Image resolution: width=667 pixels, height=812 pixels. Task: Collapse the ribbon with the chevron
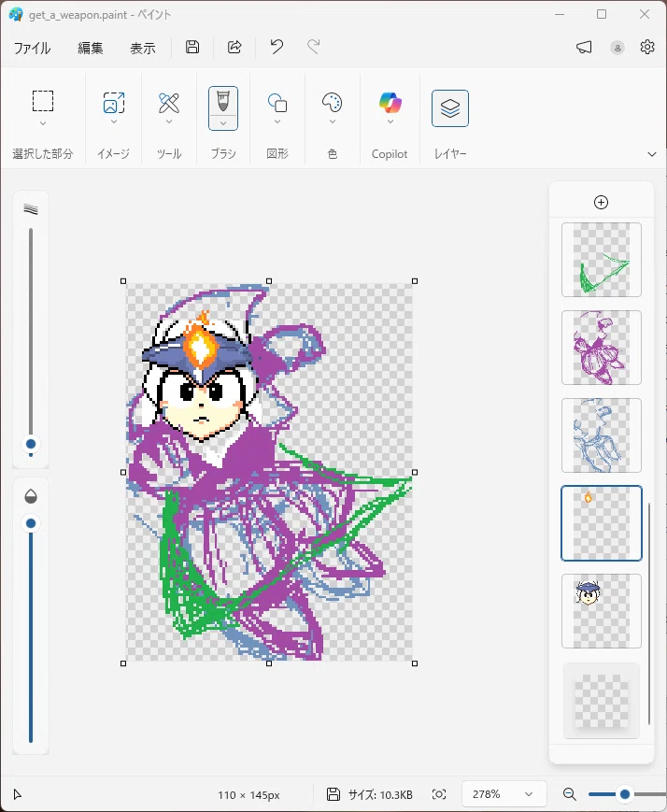(652, 154)
